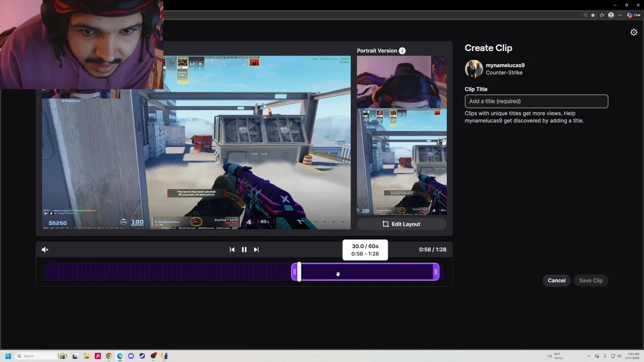The image size is (644, 362).
Task: Open Steam from the taskbar
Action: tap(142, 356)
